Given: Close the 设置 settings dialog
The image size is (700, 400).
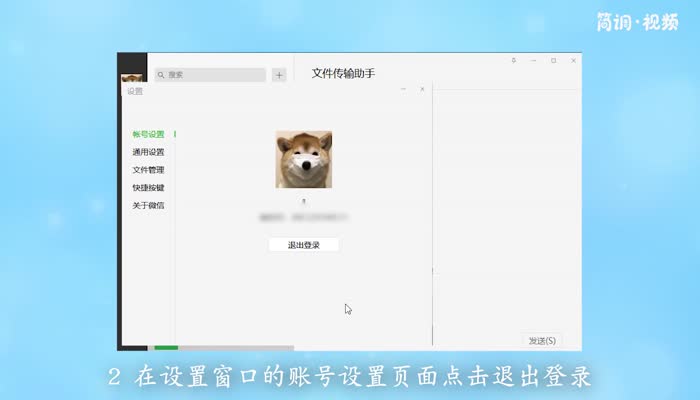Looking at the screenshot, I should pyautogui.click(x=422, y=90).
